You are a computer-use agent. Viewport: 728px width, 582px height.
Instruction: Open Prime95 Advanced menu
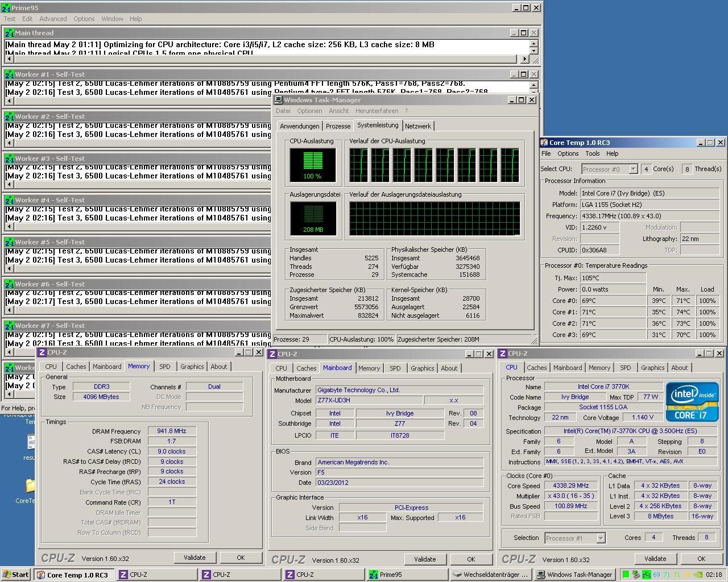(53, 19)
